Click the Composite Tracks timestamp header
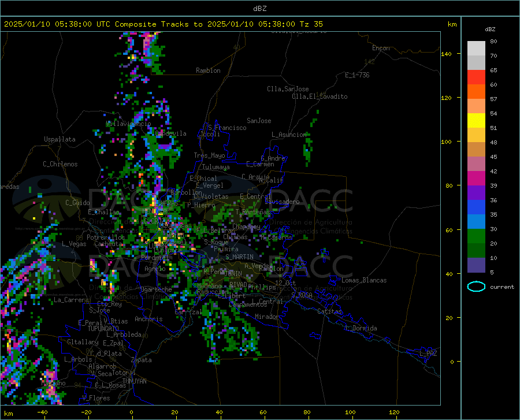 (x=163, y=24)
